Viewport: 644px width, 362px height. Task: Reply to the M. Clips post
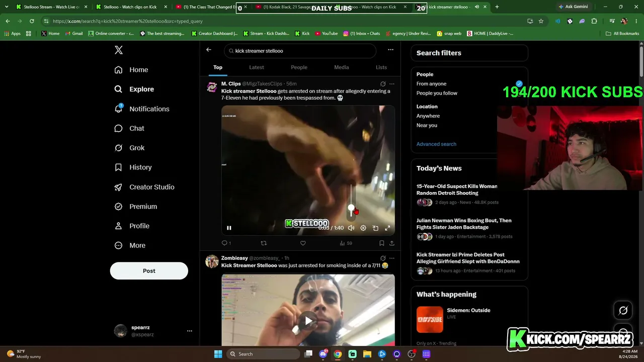tap(226, 243)
